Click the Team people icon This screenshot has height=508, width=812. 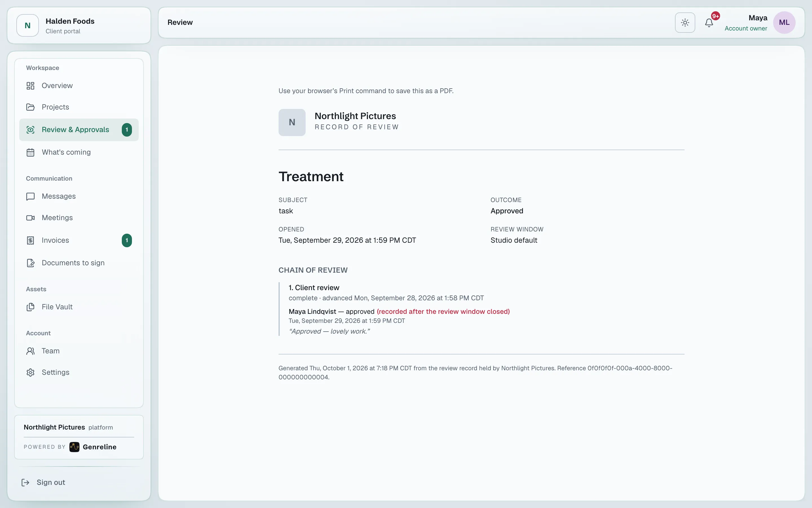point(30,351)
